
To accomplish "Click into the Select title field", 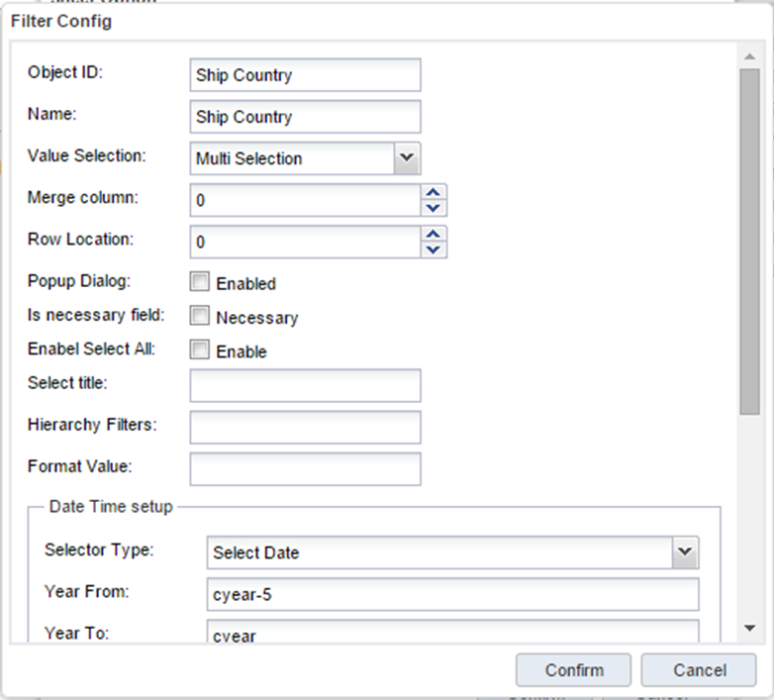I will click(x=305, y=386).
